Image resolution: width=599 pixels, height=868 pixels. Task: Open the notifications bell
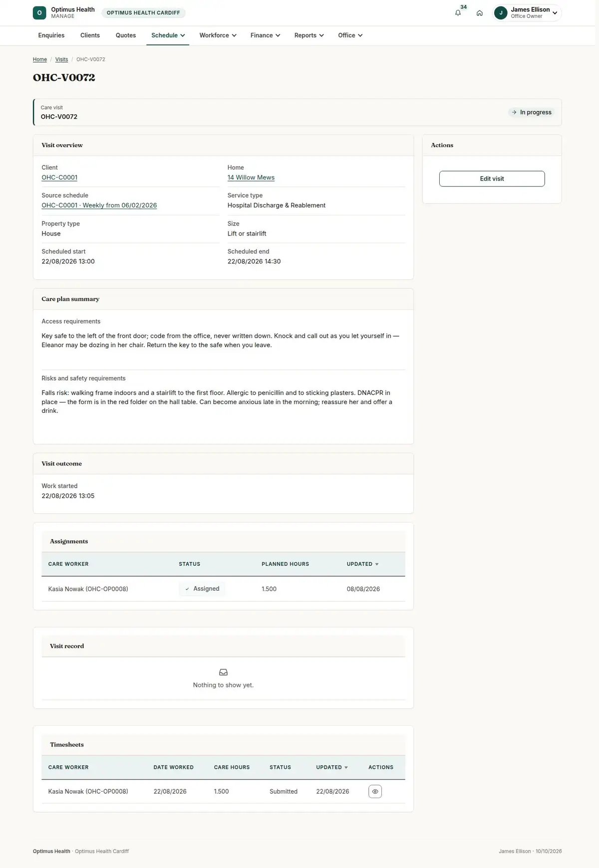(x=458, y=13)
